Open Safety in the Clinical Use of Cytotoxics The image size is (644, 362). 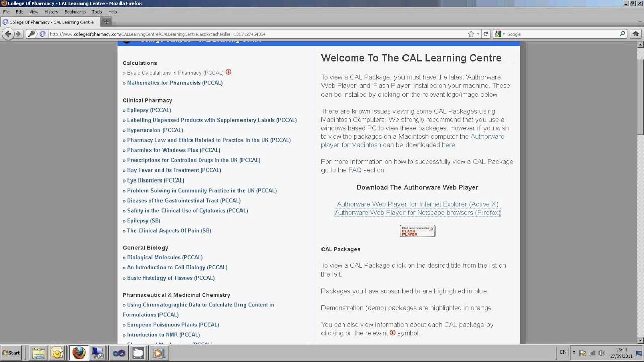[187, 210]
